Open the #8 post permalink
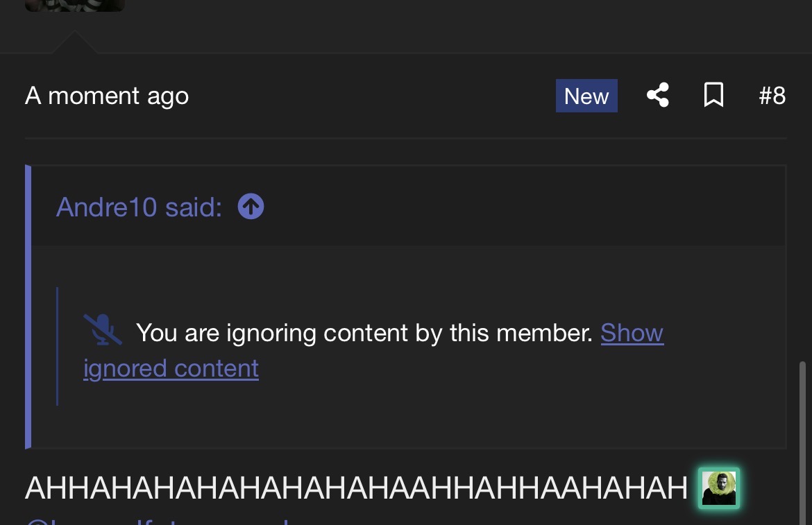Screen dimensions: 812x525 click(772, 96)
